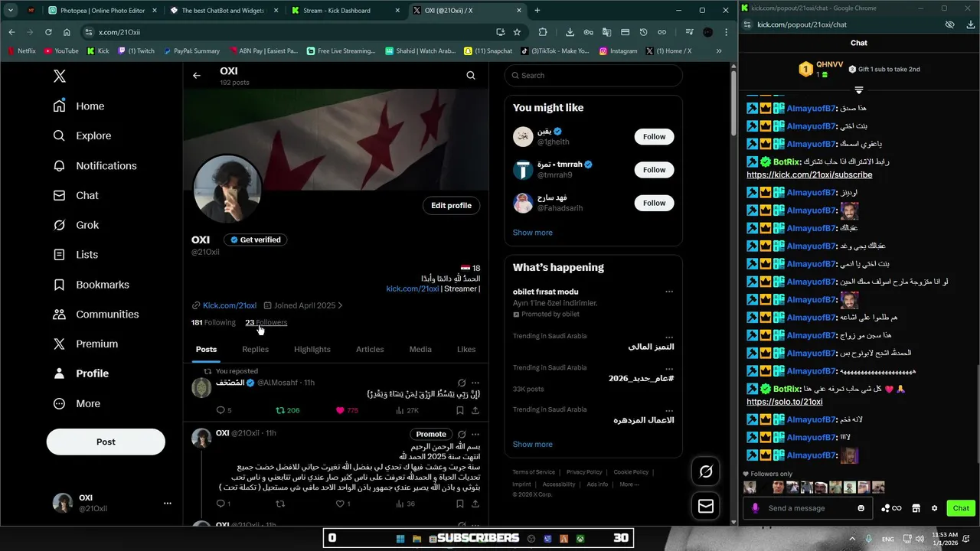Image resolution: width=980 pixels, height=551 pixels.
Task: Click the Post button in sidebar
Action: coord(106,442)
